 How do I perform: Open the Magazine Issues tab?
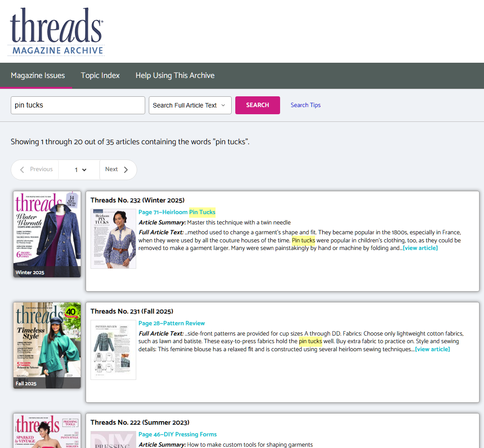(37, 75)
